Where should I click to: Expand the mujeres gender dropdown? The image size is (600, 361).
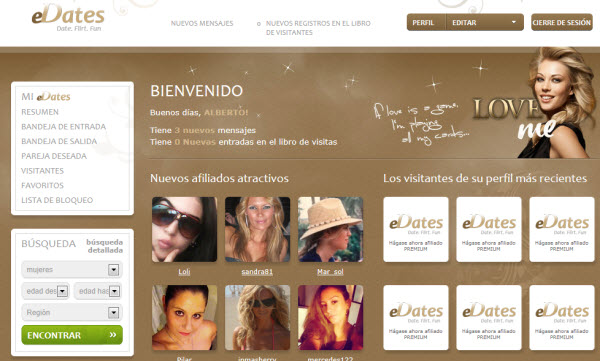point(72,270)
